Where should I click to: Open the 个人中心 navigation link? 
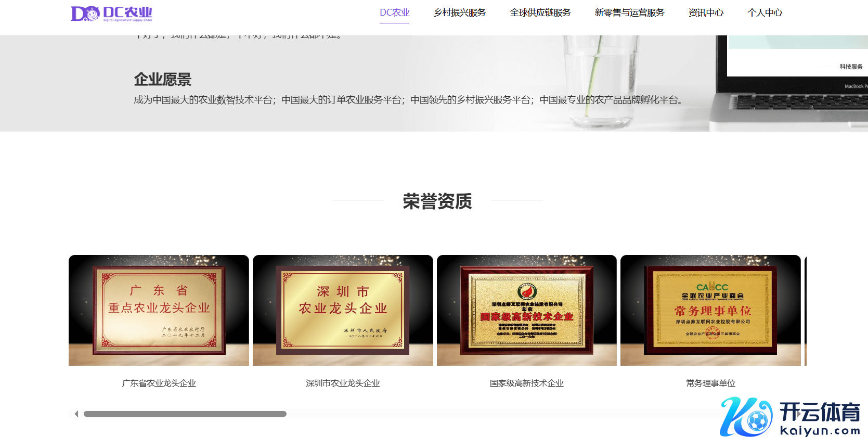click(765, 12)
